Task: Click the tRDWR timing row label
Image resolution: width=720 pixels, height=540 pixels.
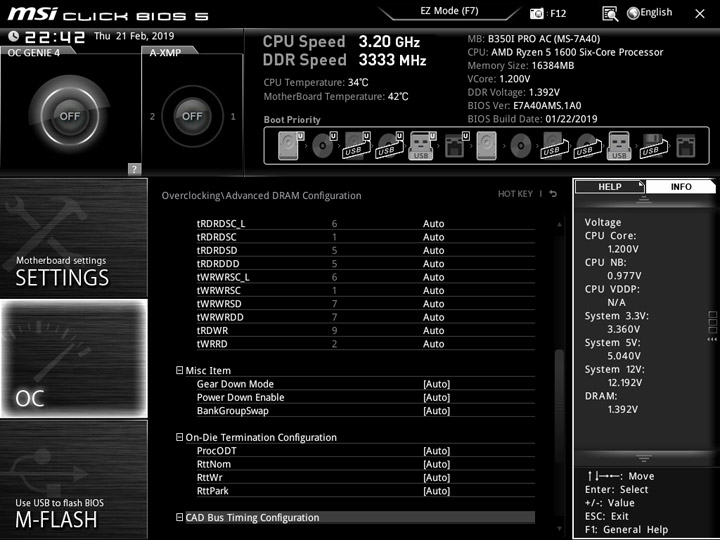Action: [x=212, y=330]
